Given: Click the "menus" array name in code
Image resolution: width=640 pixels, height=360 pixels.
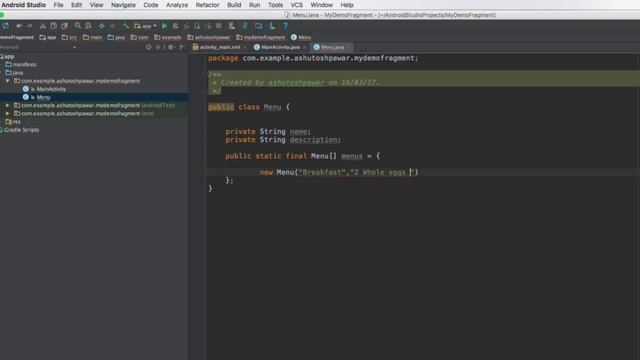Looking at the screenshot, I should pyautogui.click(x=351, y=156).
